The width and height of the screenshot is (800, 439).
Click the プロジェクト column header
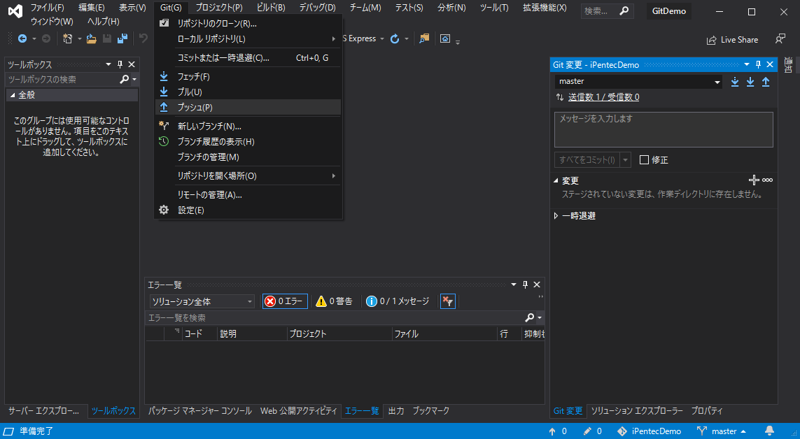click(x=338, y=334)
